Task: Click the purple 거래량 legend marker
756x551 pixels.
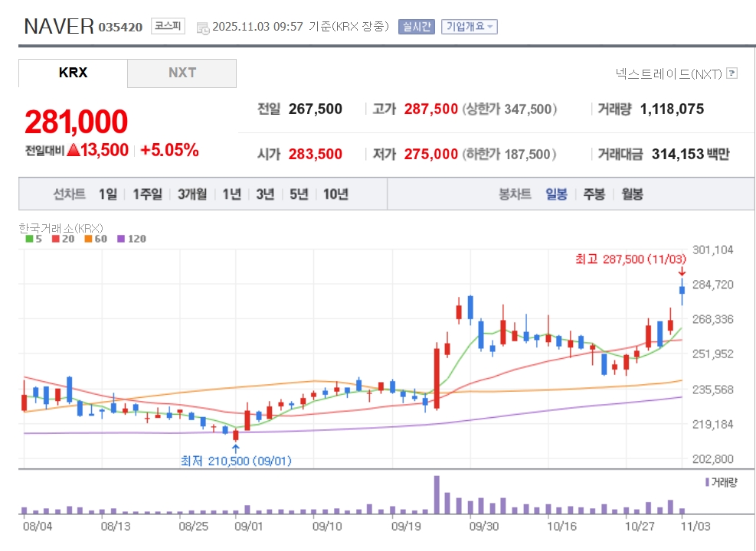Action: pyautogui.click(x=706, y=482)
